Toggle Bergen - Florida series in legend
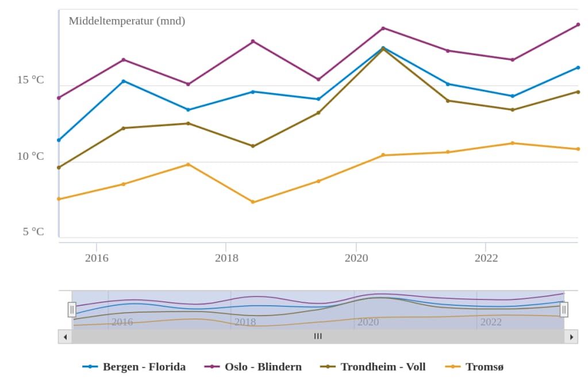The image size is (588, 392). point(144,367)
